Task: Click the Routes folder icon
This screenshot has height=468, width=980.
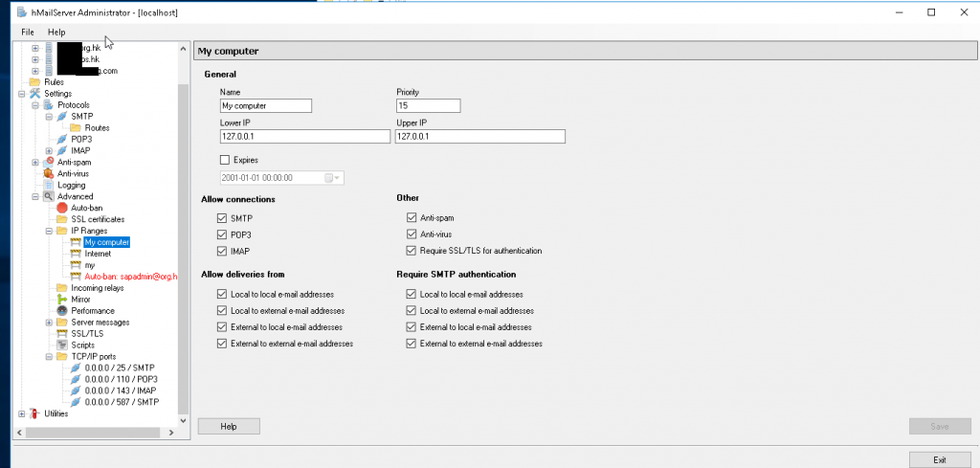Action: pos(76,127)
